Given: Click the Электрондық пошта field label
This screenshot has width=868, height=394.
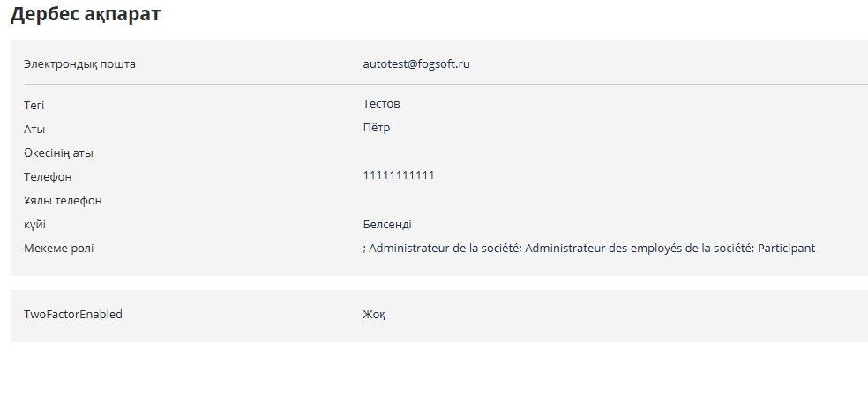Looking at the screenshot, I should [x=79, y=63].
